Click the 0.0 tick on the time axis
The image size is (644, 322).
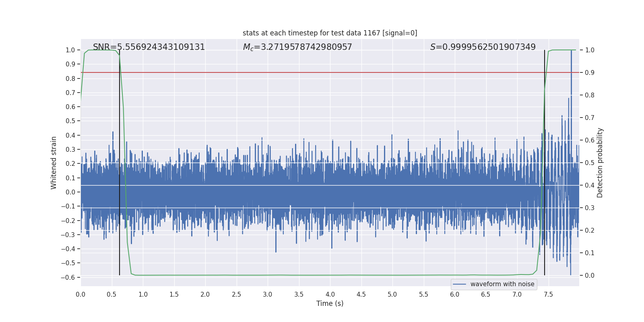pyautogui.click(x=80, y=295)
